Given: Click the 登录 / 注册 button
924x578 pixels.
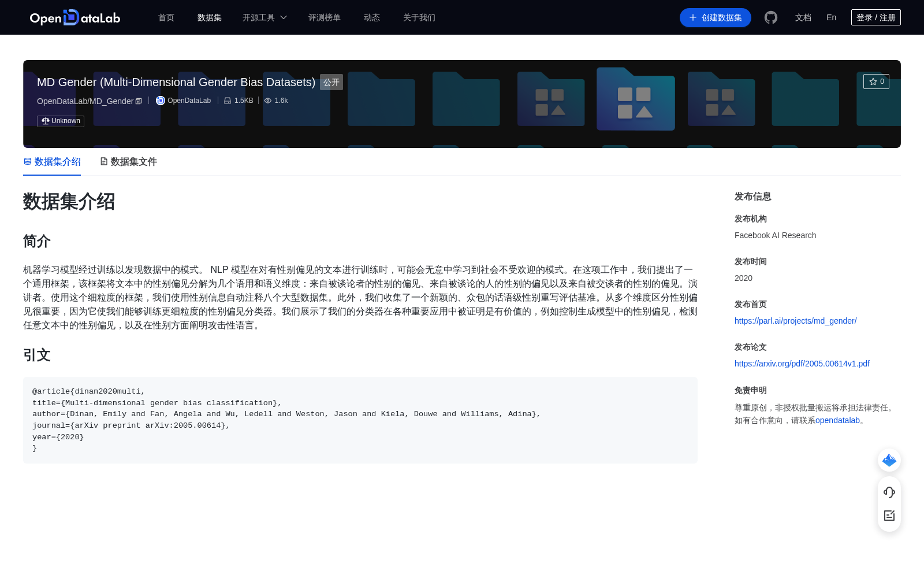Looking at the screenshot, I should [x=876, y=17].
